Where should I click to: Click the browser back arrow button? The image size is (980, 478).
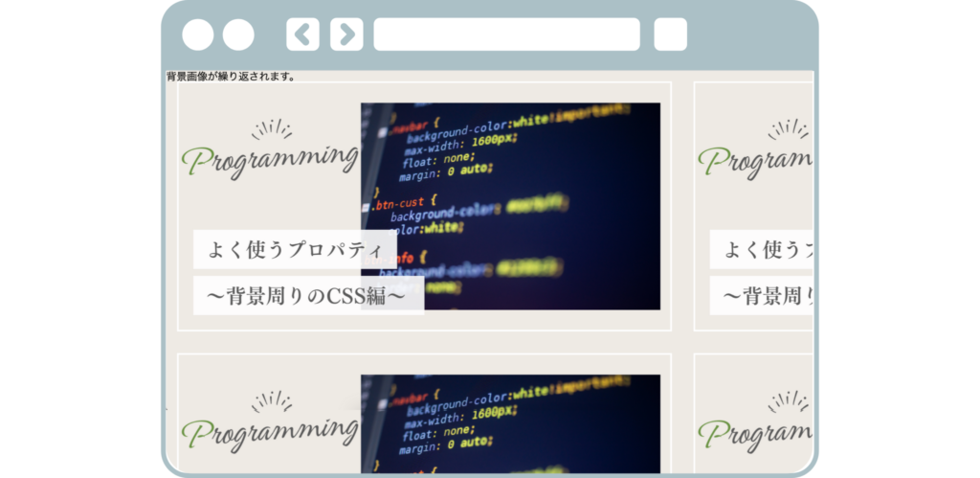tap(302, 34)
